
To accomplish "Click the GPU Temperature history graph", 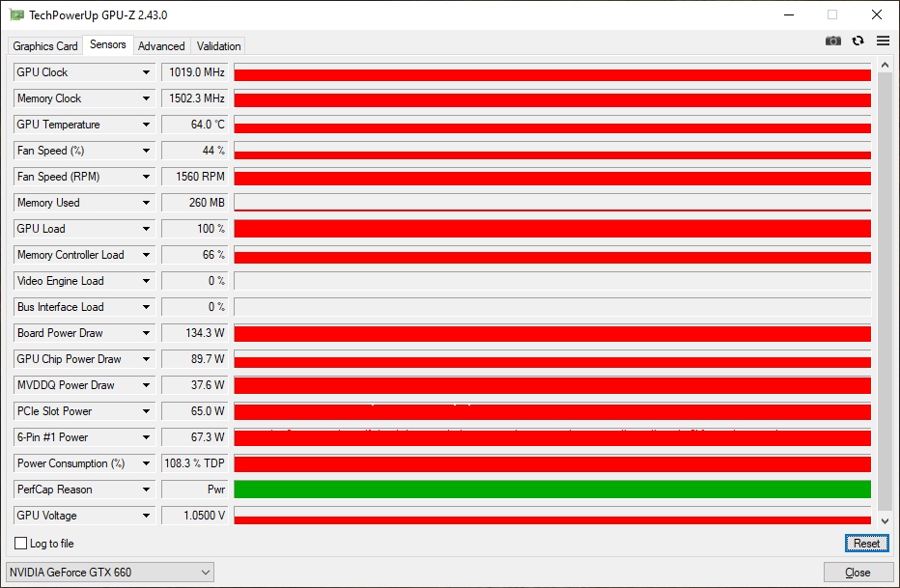I will (552, 125).
